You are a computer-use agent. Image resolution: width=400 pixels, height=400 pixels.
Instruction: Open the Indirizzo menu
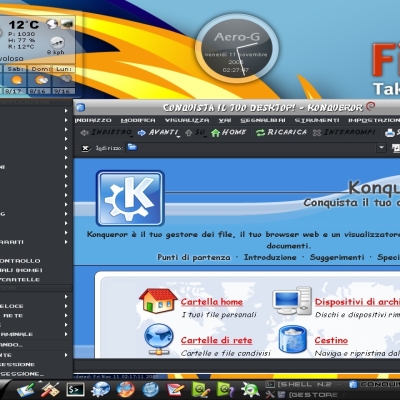pyautogui.click(x=93, y=120)
